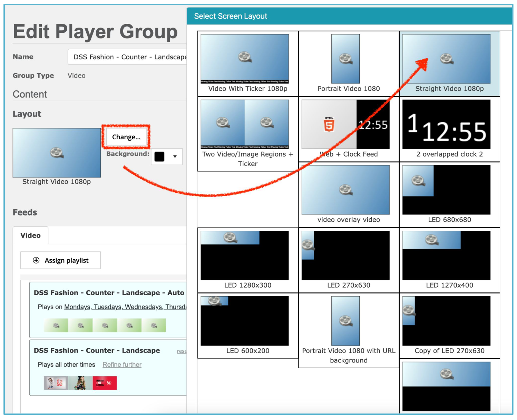Select the 2 overlapped clock 2 layout
The width and height of the screenshot is (517, 420).
(x=449, y=129)
